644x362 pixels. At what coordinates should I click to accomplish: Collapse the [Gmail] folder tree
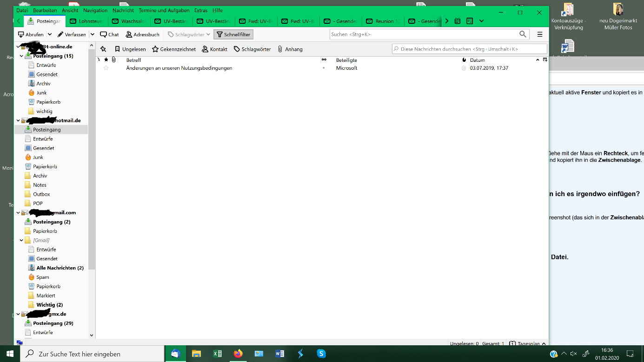[x=21, y=240]
